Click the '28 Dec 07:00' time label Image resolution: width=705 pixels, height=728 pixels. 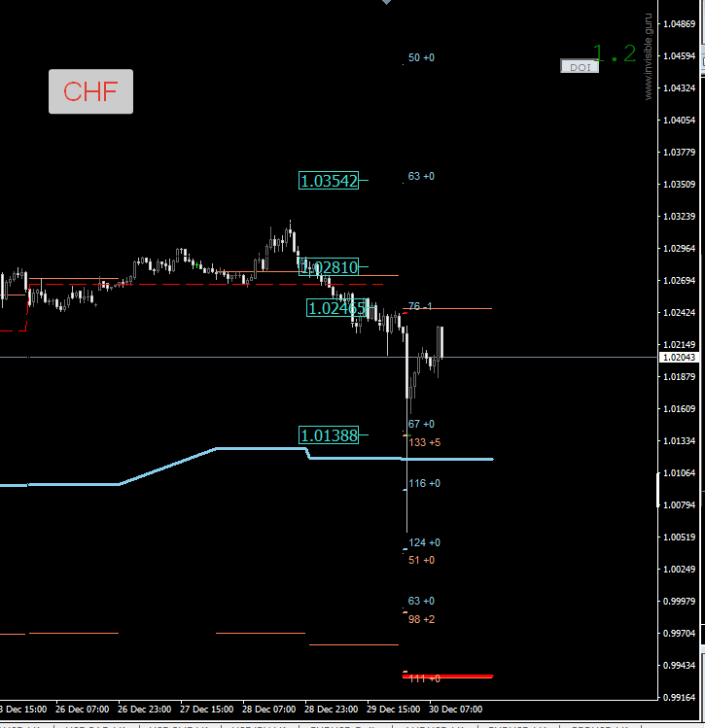(x=269, y=710)
